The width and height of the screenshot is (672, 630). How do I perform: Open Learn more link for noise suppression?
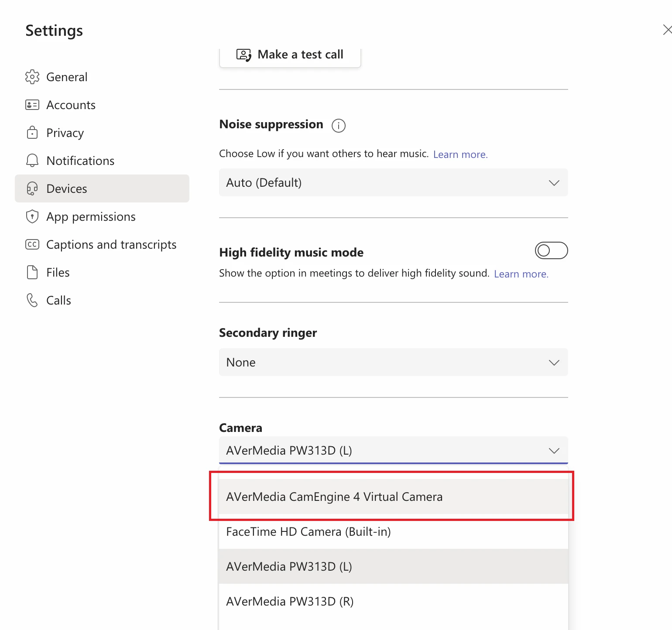click(460, 154)
